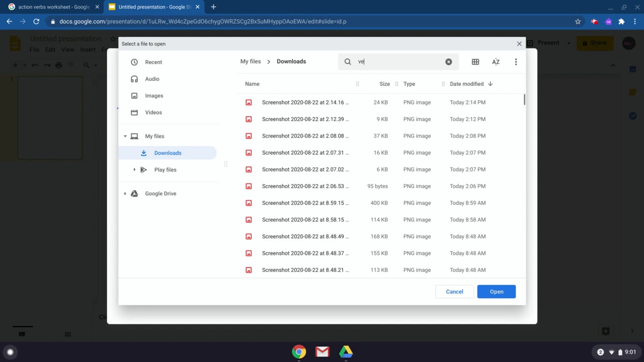Go to My files breadcrumb
Viewport: 644px width, 362px height.
pyautogui.click(x=251, y=61)
